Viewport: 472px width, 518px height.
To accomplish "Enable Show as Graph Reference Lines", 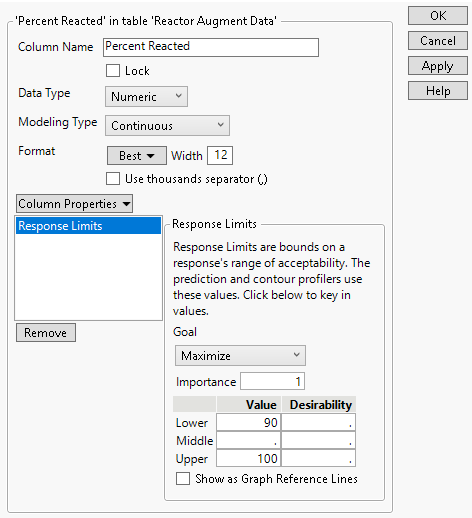I will [183, 479].
